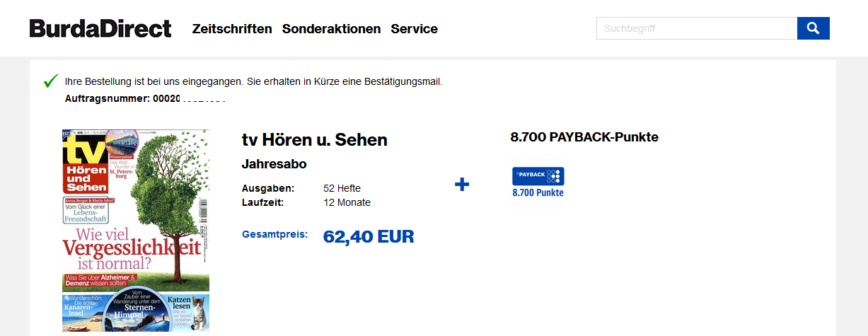Click the 12 Monate duration value
The image size is (868, 336).
pos(347,202)
